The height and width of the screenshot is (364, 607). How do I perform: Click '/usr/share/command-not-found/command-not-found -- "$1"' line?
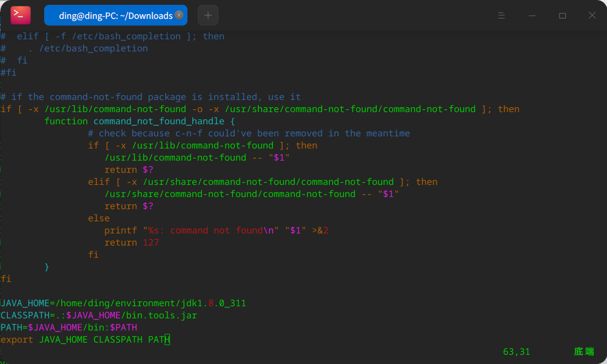point(252,194)
